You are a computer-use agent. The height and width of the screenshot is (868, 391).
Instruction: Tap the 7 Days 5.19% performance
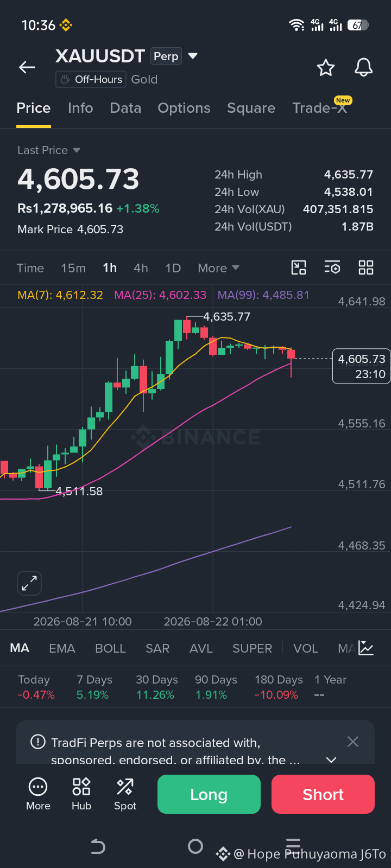click(x=94, y=687)
